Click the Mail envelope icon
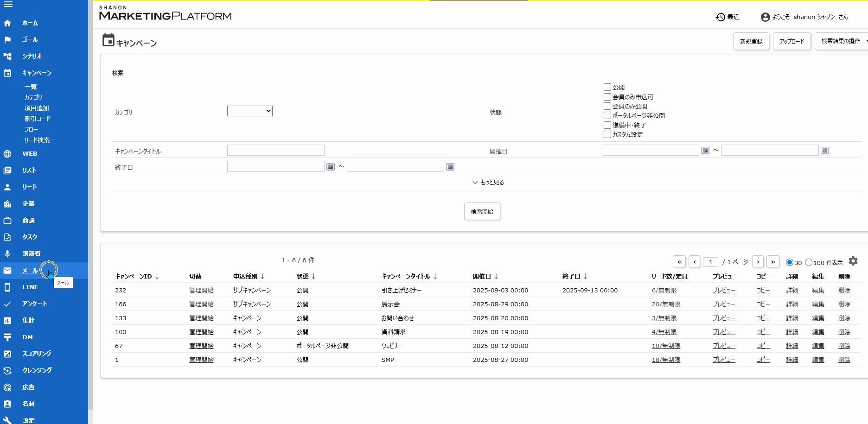Image resolution: width=868 pixels, height=424 pixels. 7,271
